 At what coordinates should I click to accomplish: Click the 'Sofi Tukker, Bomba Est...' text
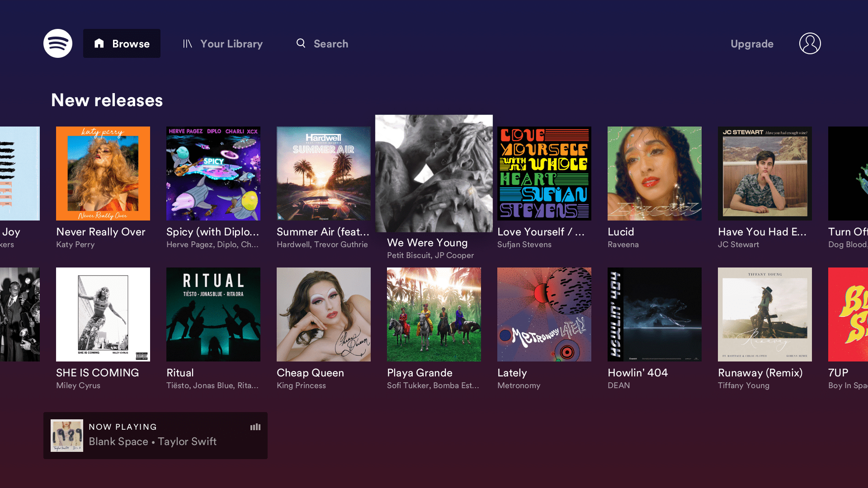click(x=433, y=385)
